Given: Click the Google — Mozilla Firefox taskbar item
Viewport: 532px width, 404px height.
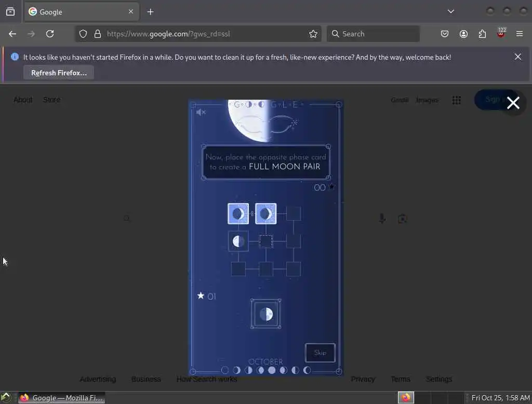Looking at the screenshot, I should click(x=61, y=398).
